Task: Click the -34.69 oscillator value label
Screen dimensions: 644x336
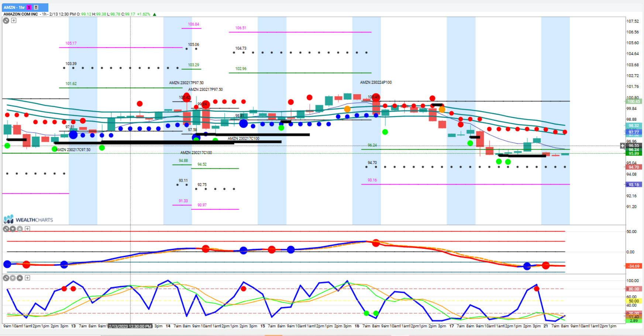Action: [x=634, y=266]
